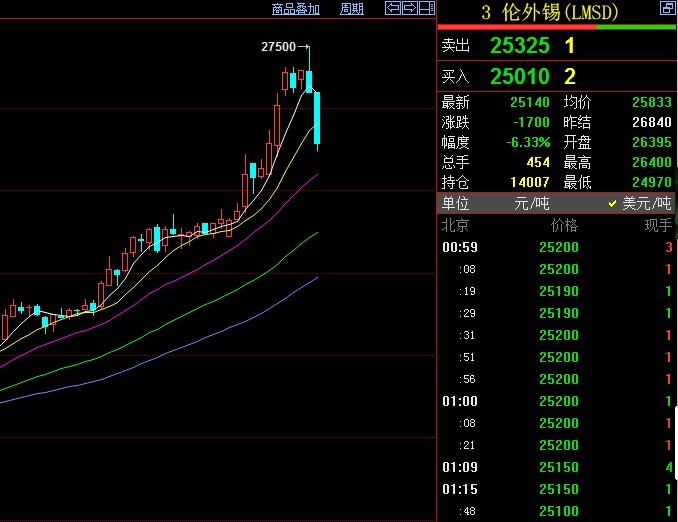Select the :29 trade row
678x522 pixels.
(557, 313)
